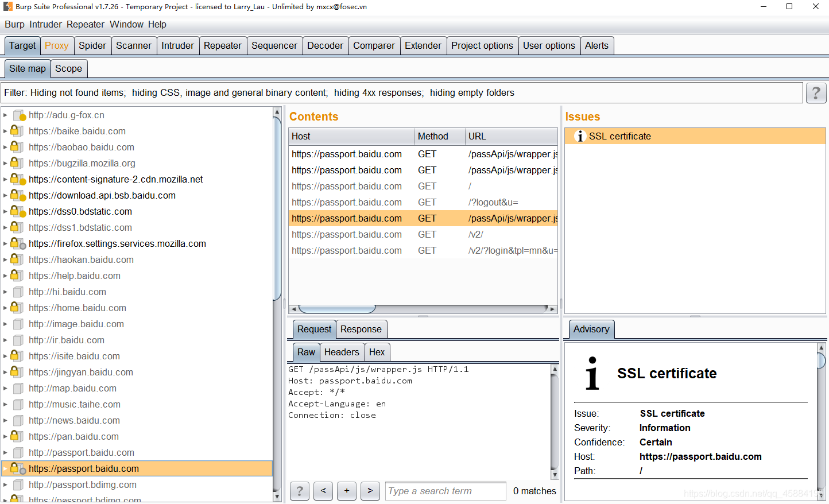Open the Intruder menu in menu bar
The height and width of the screenshot is (504, 829).
tap(45, 24)
